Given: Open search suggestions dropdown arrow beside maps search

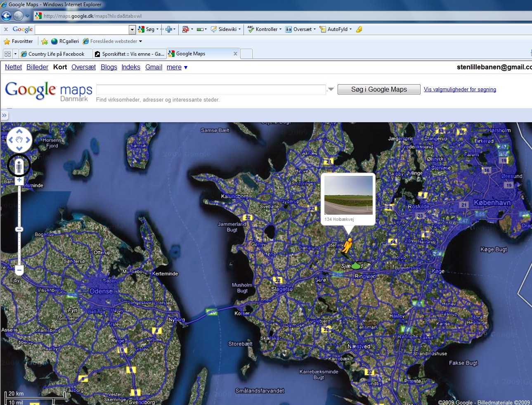Looking at the screenshot, I should pos(331,89).
